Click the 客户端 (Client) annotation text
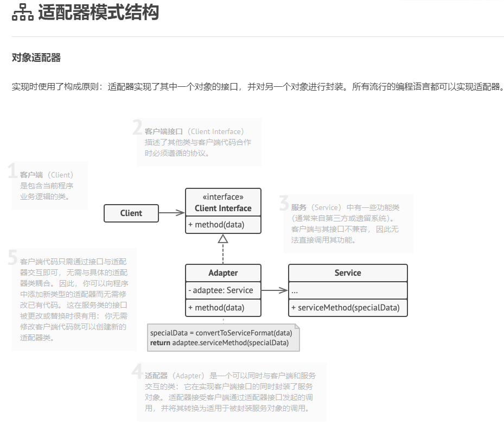504x425 pixels. [47, 186]
